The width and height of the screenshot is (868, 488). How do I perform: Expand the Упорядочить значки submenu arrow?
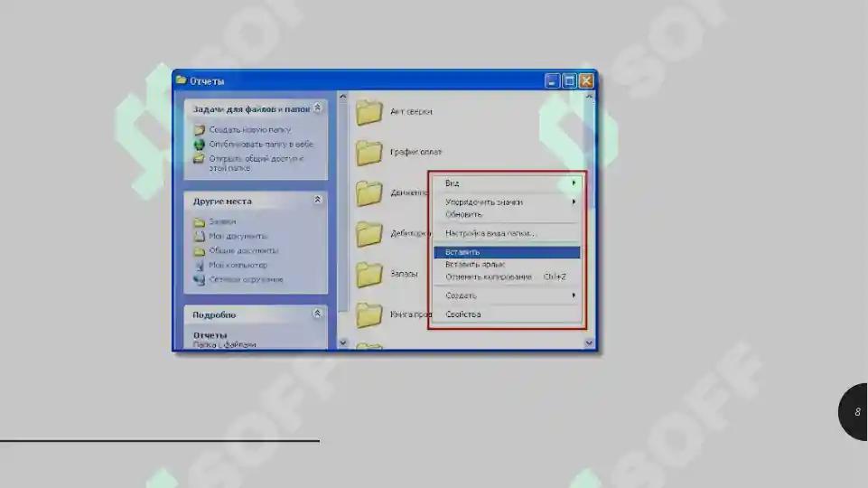click(x=574, y=202)
